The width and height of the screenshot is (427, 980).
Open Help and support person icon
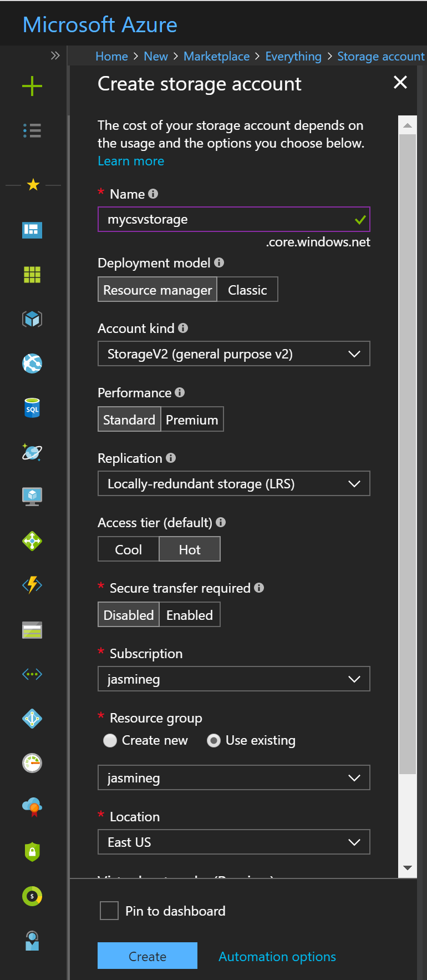(x=32, y=941)
